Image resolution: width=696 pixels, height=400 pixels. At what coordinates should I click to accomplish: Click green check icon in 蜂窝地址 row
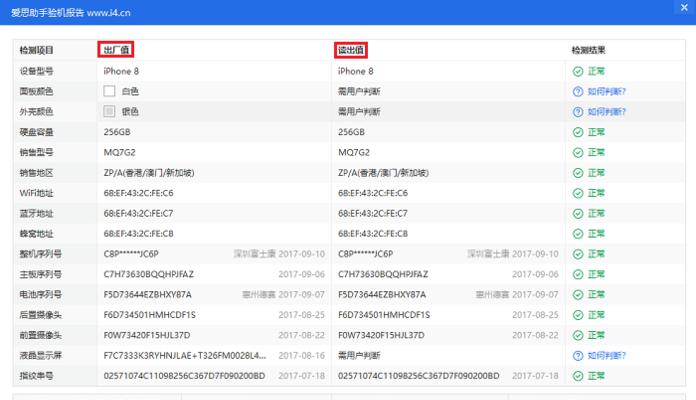coord(577,234)
